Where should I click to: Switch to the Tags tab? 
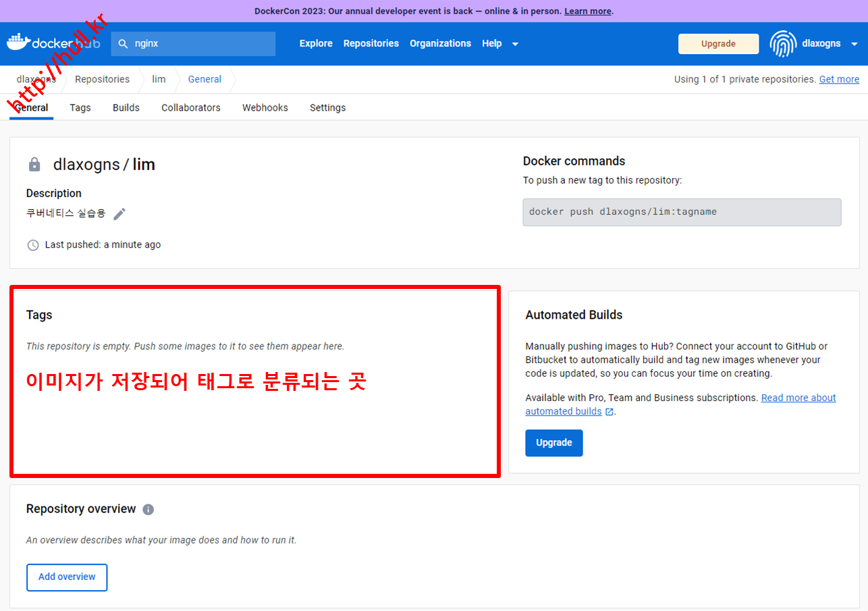[x=80, y=107]
